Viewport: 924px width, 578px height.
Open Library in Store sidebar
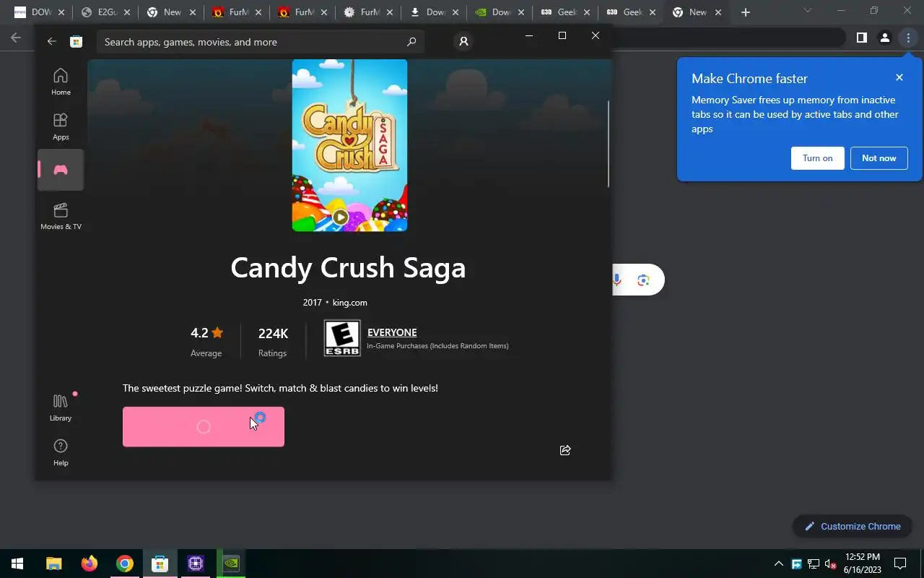click(61, 407)
